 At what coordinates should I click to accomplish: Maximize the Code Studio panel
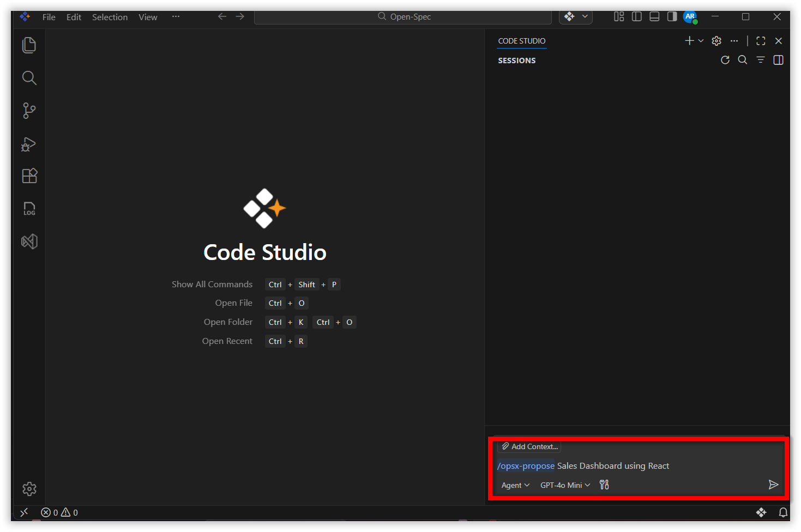pos(761,41)
